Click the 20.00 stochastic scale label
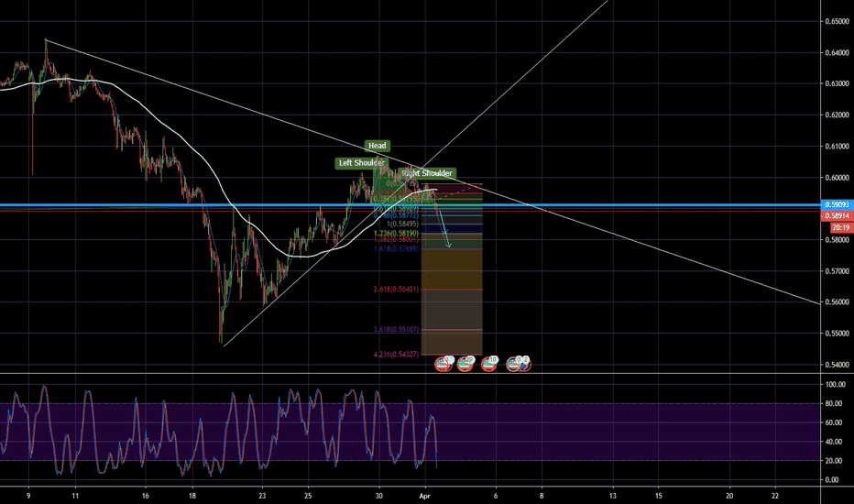This screenshot has height=504, width=854. [835, 461]
